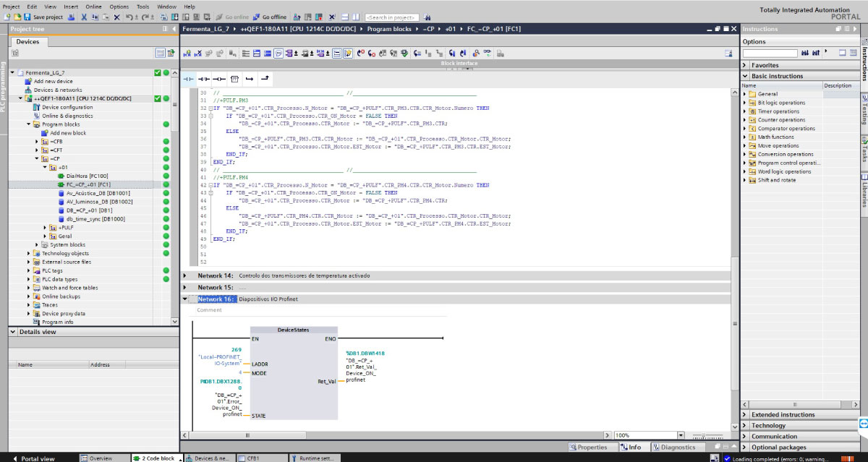The image size is (868, 462).
Task: Click the Search in project field
Action: point(391,17)
